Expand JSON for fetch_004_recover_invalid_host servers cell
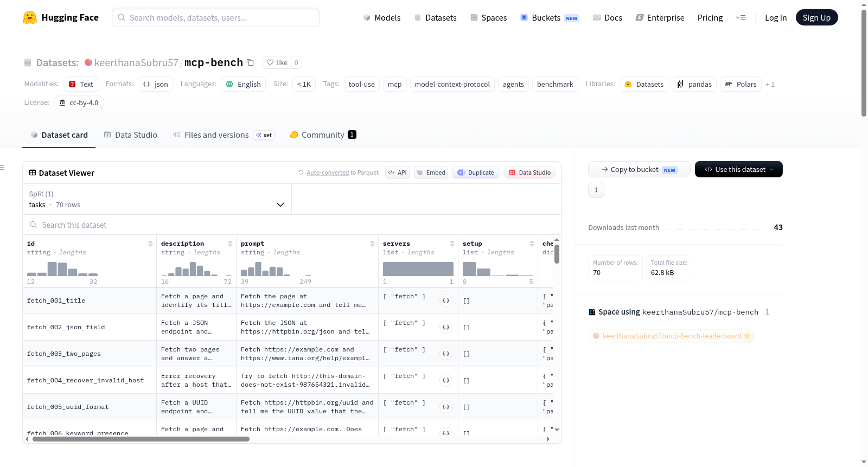Viewport: 868px width, 467px height. (x=446, y=380)
